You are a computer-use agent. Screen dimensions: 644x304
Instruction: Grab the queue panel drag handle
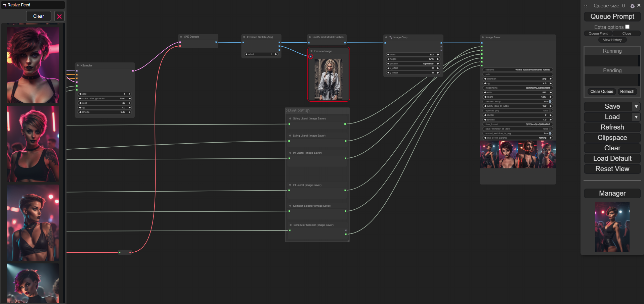point(586,6)
